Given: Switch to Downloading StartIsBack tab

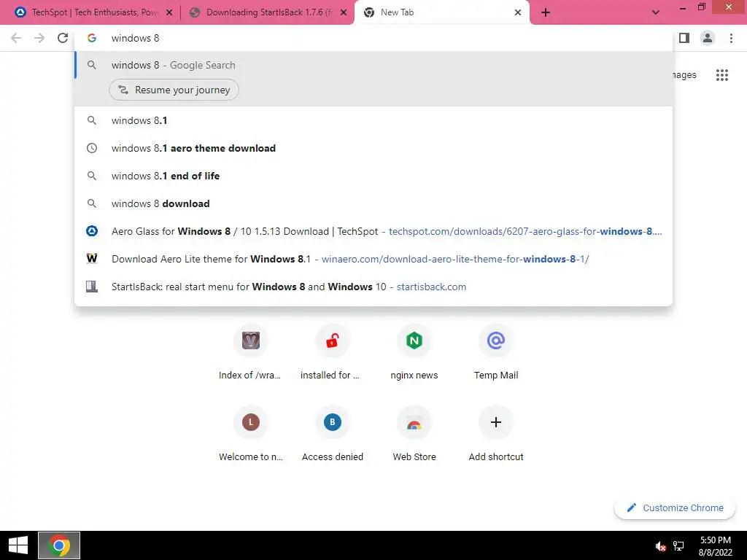Looking at the screenshot, I should 268,12.
